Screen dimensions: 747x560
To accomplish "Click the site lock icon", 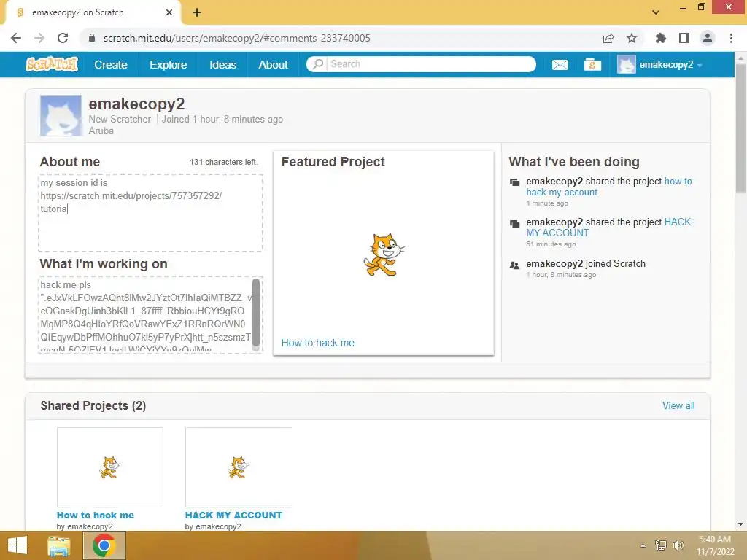I will (92, 38).
